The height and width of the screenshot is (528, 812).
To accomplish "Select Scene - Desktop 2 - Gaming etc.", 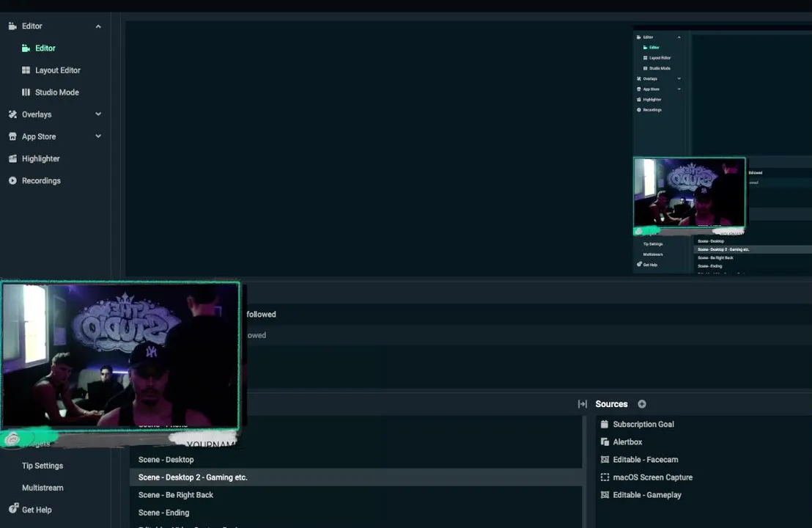I will (356, 477).
